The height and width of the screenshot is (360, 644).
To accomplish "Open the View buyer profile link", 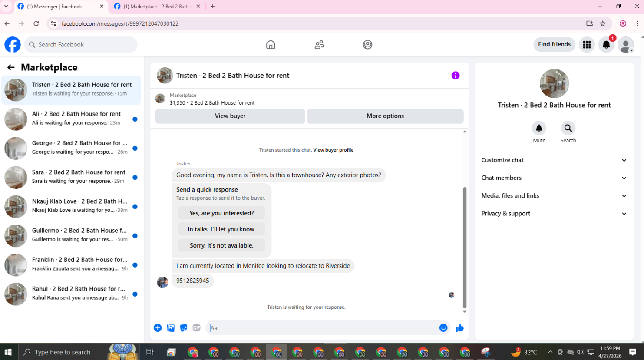I will (x=334, y=150).
